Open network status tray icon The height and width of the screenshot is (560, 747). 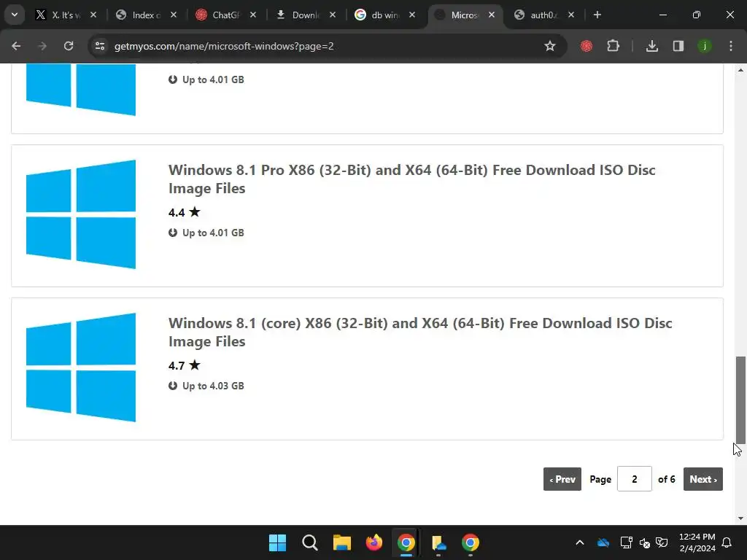pyautogui.click(x=627, y=542)
